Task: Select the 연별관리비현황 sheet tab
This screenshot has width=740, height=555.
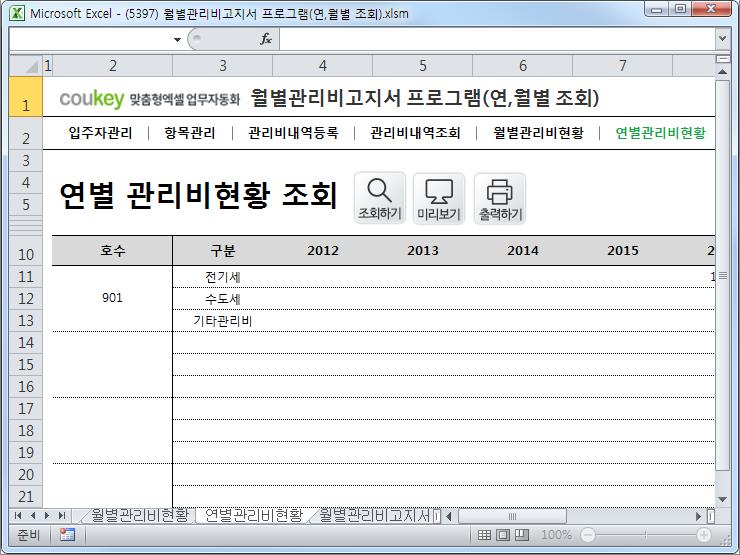Action: (254, 515)
